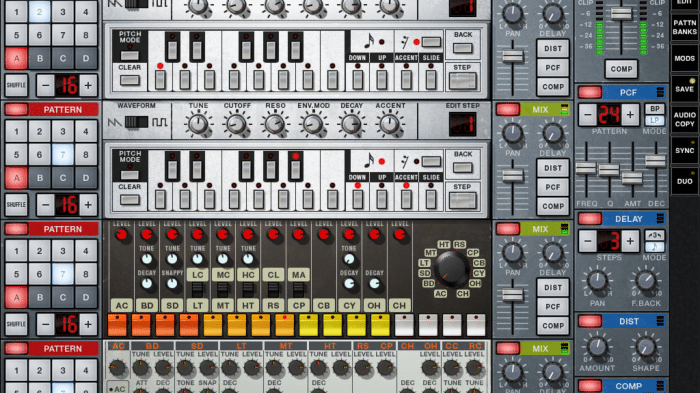
Task: Click the PCF DEC slider handle
Action: point(655,161)
